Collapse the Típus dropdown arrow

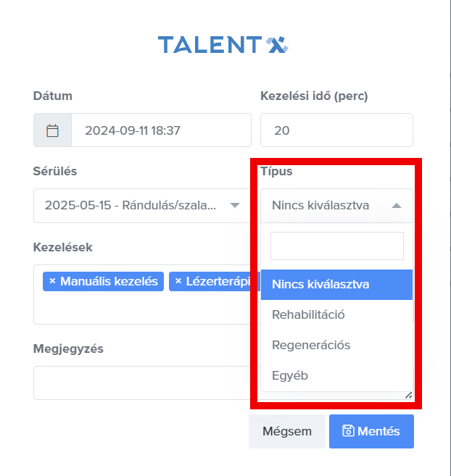pos(396,205)
